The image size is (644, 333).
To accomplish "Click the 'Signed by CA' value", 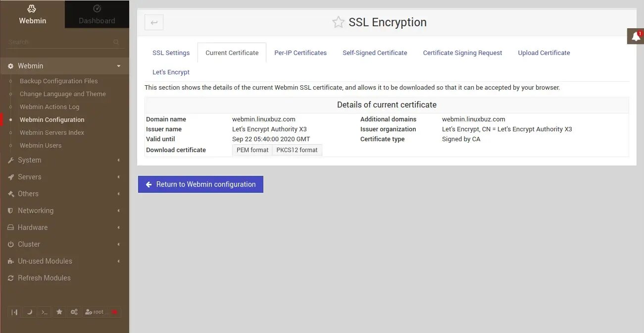I will (x=461, y=139).
